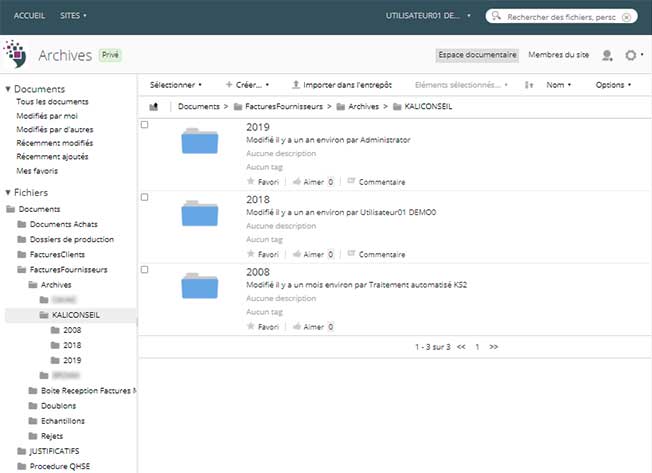Open the Options dropdown
Viewport: 652px width, 473px height.
coord(613,85)
